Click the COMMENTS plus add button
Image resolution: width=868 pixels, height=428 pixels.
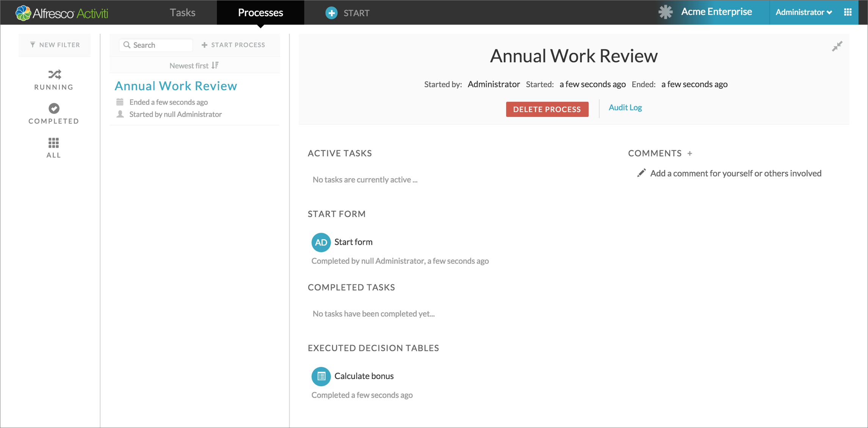[x=691, y=154]
